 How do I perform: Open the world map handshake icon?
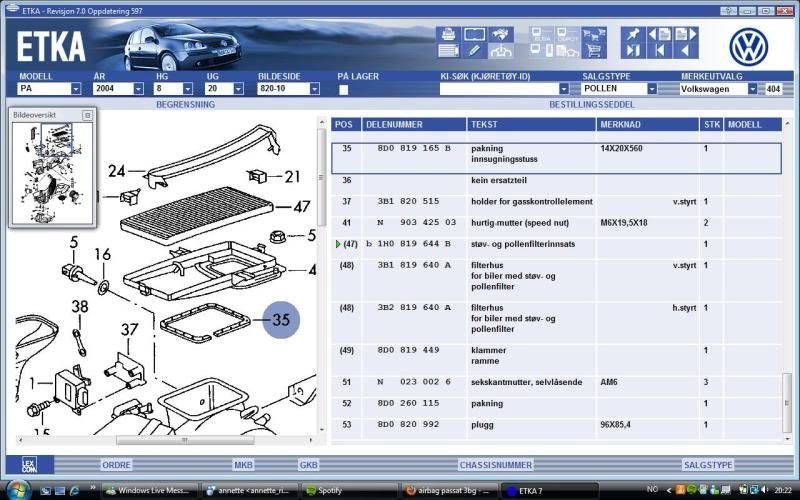pyautogui.click(x=501, y=34)
